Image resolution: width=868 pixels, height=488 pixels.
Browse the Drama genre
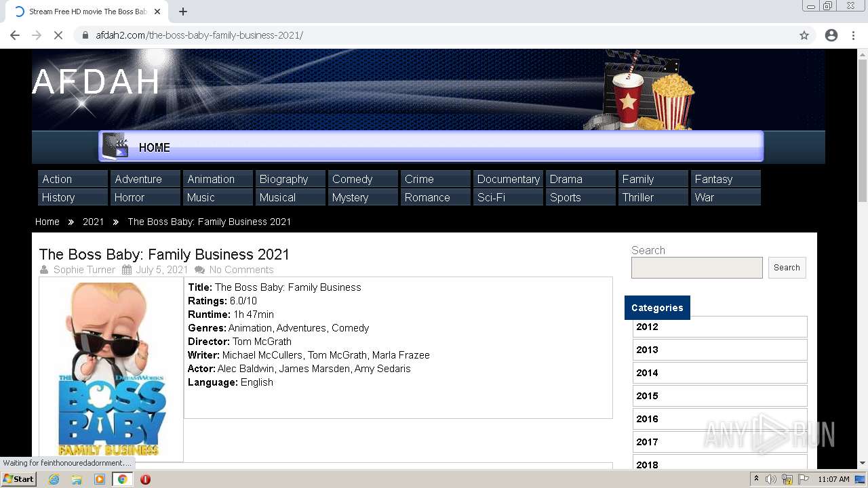(x=580, y=179)
